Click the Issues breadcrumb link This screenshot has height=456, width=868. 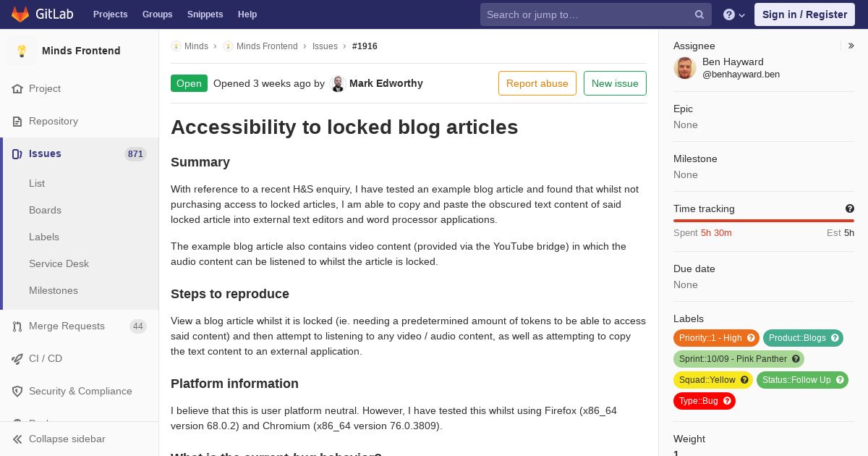[x=325, y=46]
